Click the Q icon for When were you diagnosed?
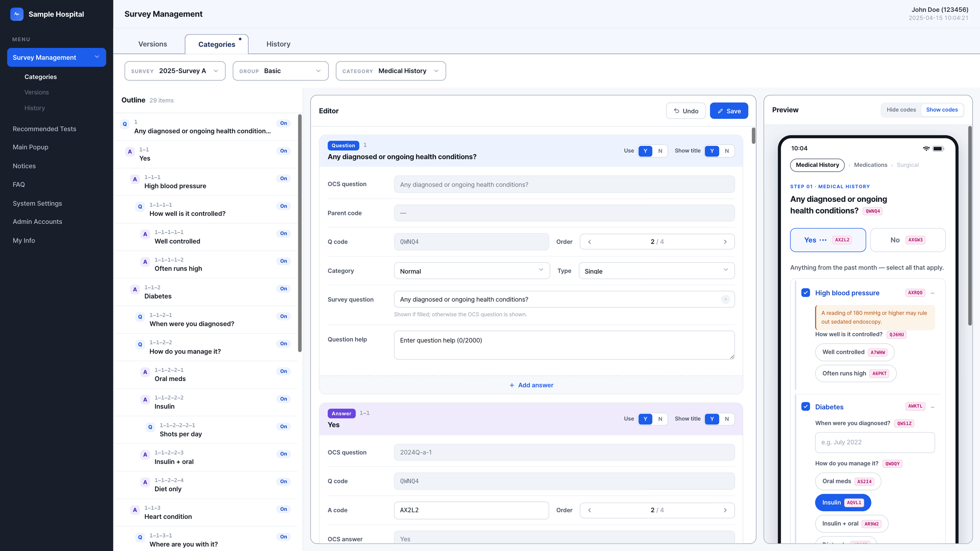 (x=140, y=317)
